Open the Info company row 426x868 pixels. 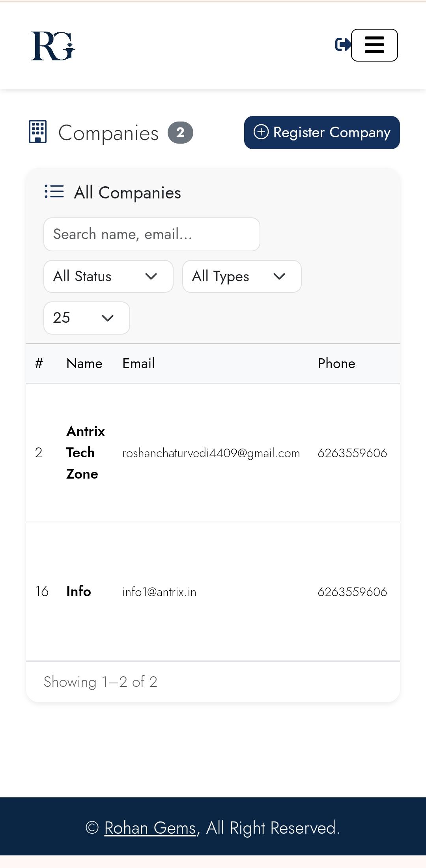tap(78, 591)
